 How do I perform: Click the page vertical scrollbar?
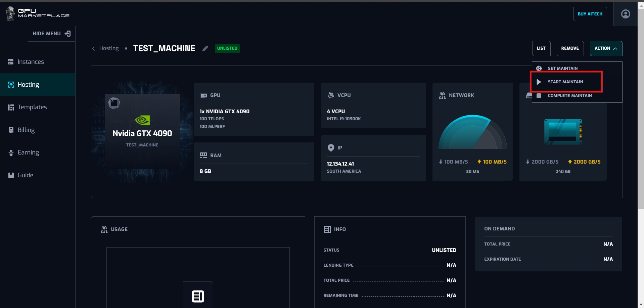[x=641, y=107]
